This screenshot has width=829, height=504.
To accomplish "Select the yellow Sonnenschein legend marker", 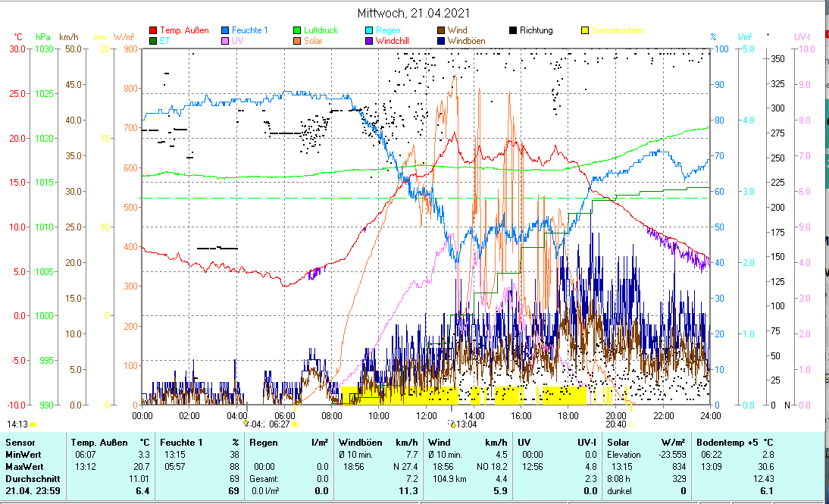I will (583, 30).
